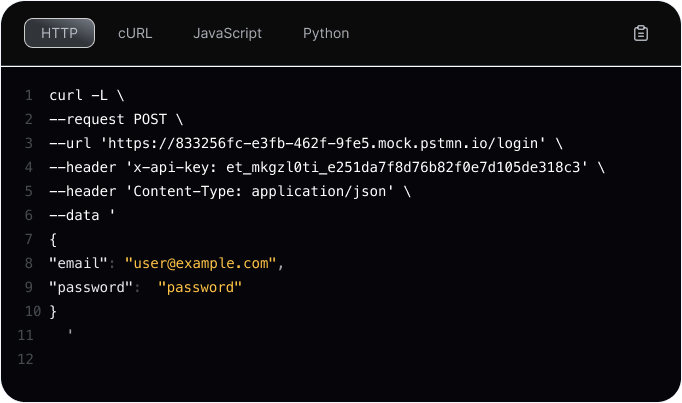Click the '--request POST' line

(x=116, y=120)
